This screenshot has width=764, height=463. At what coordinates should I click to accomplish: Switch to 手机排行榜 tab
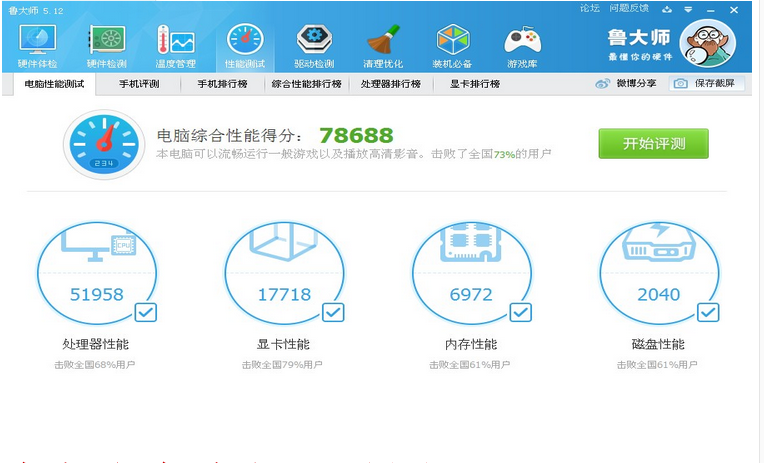coord(222,84)
